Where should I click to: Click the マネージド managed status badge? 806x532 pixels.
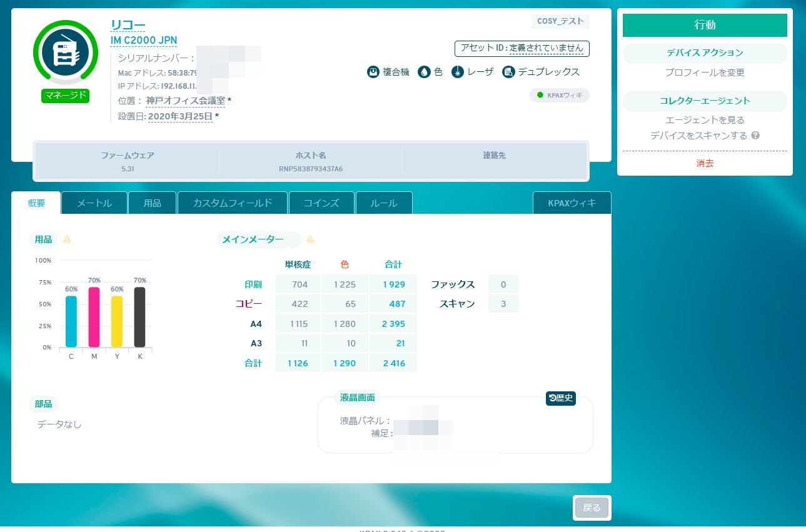(x=66, y=96)
